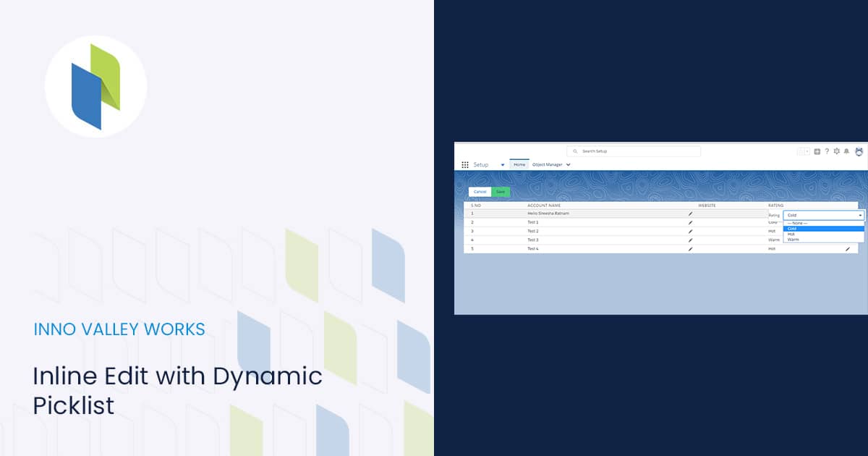This screenshot has height=456, width=868.
Task: Switch to the Home tab
Action: point(519,165)
